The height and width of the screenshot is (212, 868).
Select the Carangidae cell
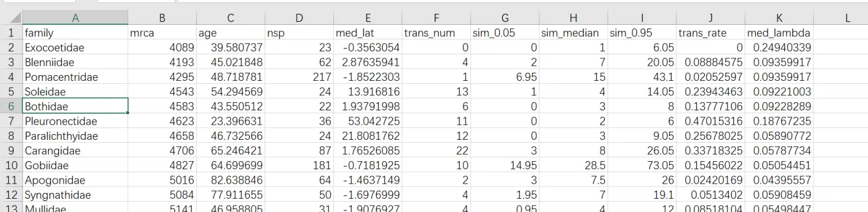tap(75, 151)
